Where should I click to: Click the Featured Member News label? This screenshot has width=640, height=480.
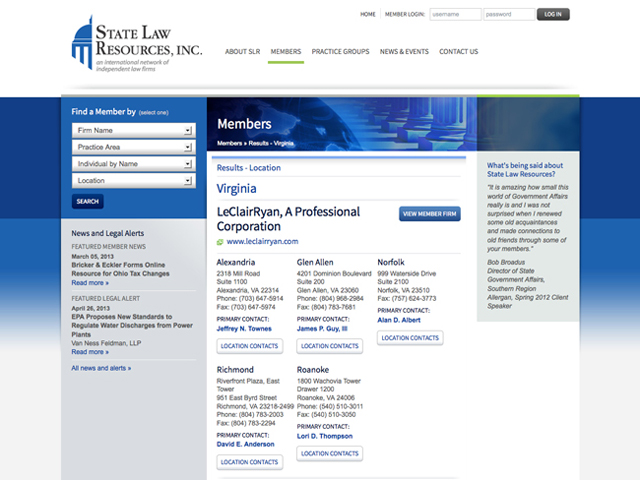coord(109,247)
